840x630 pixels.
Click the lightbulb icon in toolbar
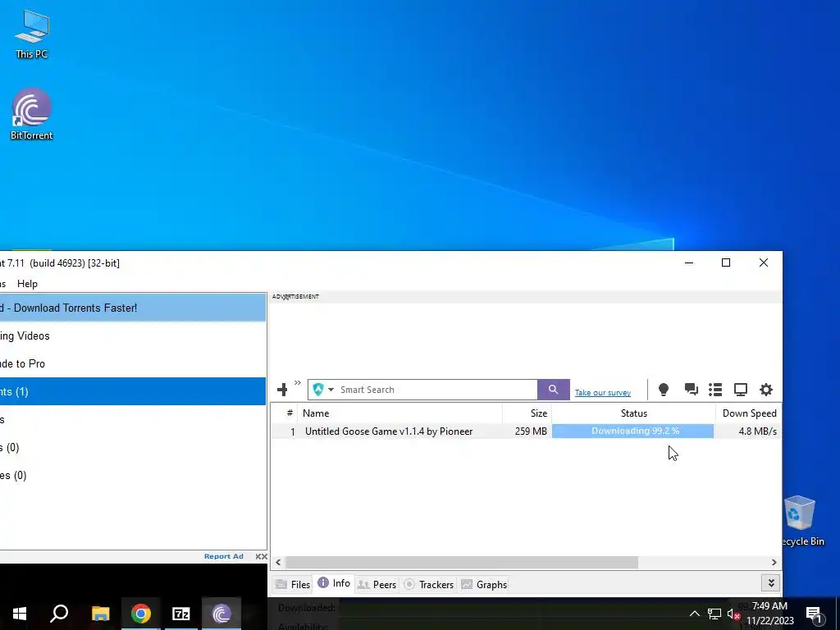click(x=663, y=390)
